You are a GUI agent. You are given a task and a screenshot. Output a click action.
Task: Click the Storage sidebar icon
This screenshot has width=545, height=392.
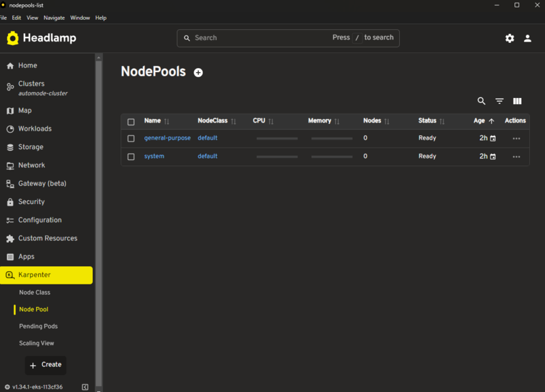10,147
